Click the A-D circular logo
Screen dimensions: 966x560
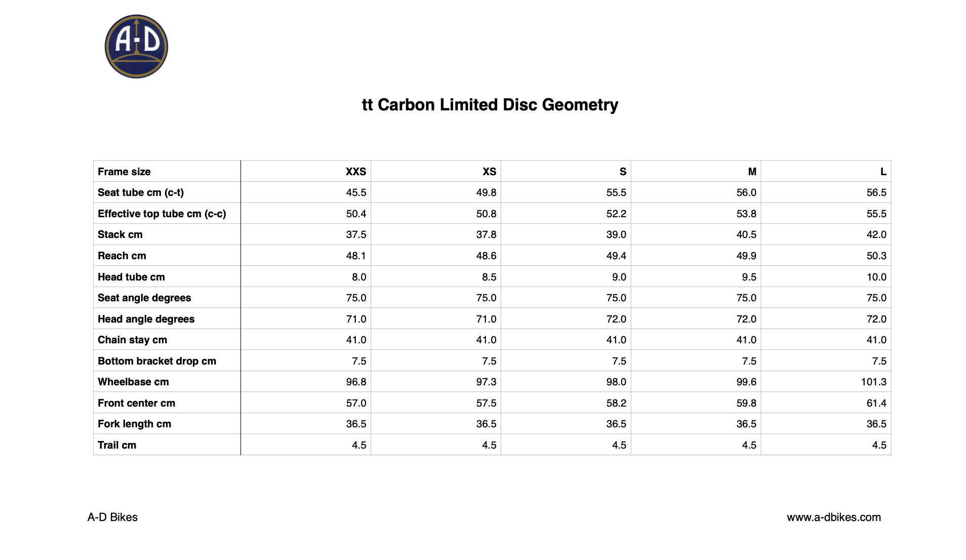pos(136,47)
